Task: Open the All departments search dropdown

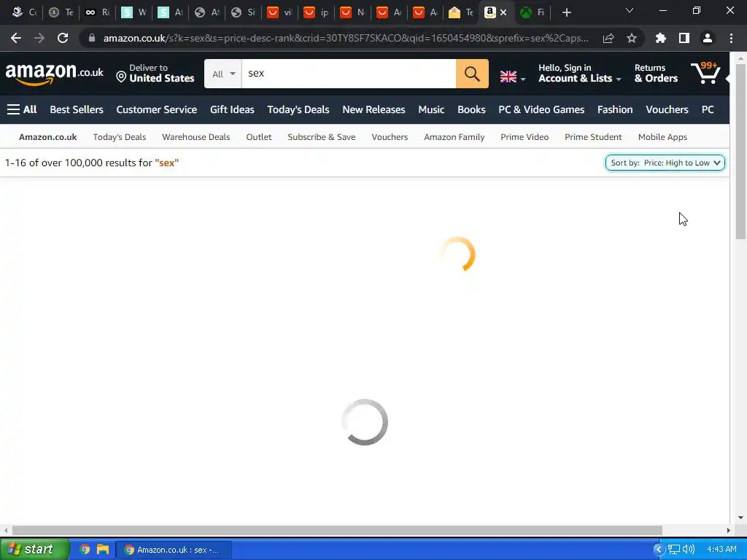Action: tap(223, 74)
